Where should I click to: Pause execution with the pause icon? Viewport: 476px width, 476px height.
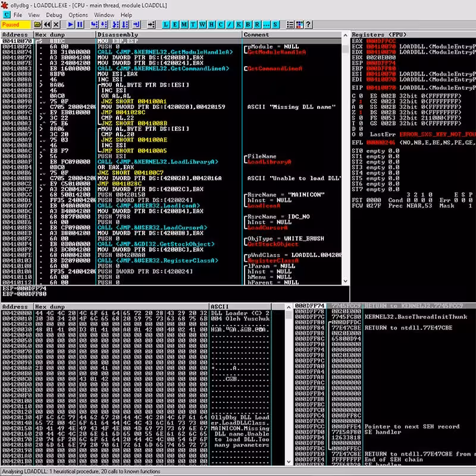(80, 24)
